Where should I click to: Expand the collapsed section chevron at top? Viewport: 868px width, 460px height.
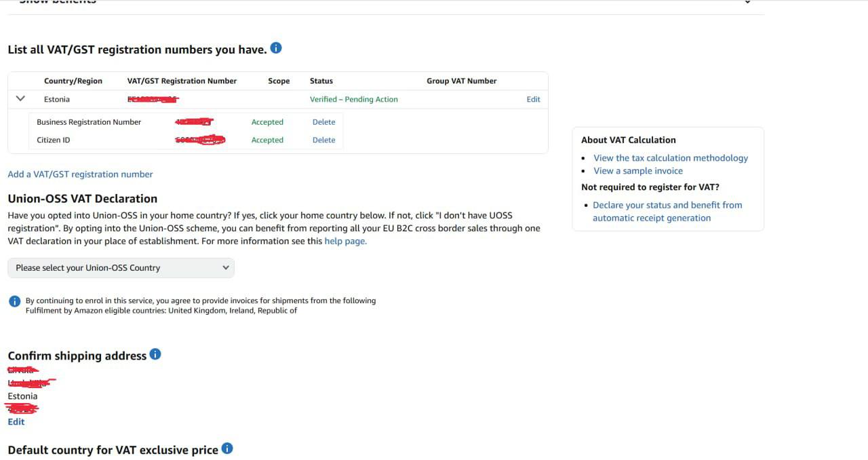click(x=747, y=2)
